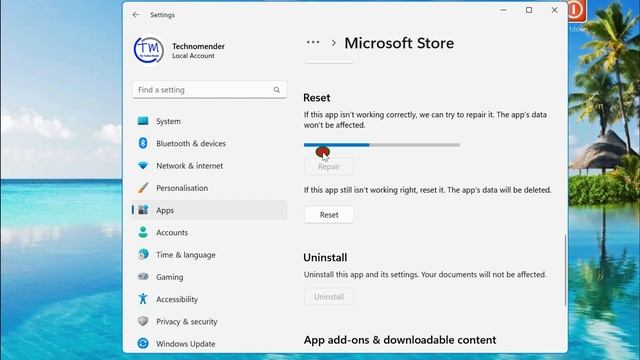Open the desktop shortcut icon behind Settings

577,11
